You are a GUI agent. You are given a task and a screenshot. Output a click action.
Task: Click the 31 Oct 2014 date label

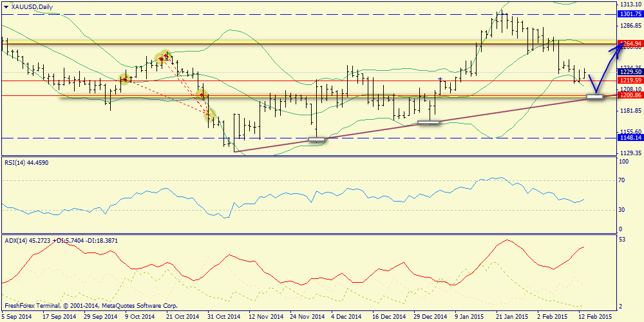tap(224, 317)
